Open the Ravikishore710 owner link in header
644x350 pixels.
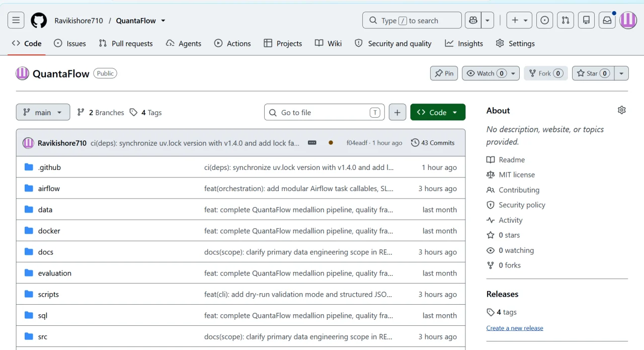(x=78, y=21)
